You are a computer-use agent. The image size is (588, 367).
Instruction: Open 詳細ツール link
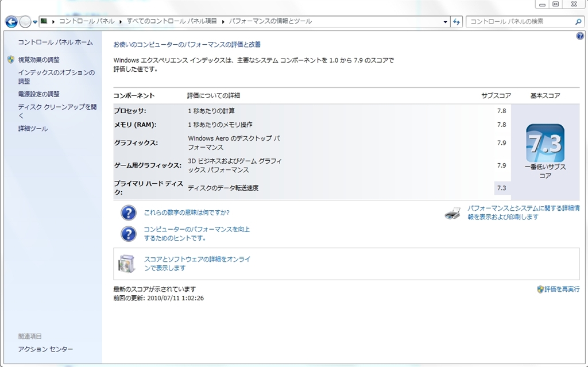coord(33,129)
